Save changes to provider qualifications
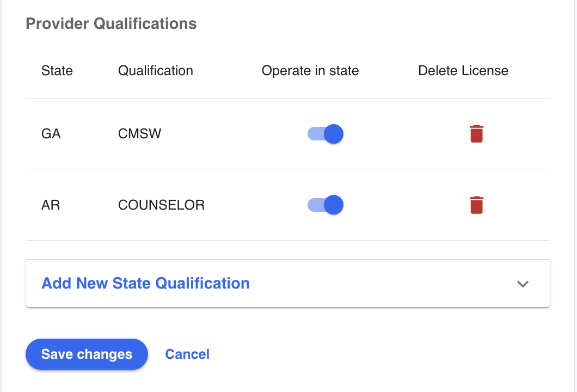Viewport: 577px width, 392px height. click(x=87, y=354)
